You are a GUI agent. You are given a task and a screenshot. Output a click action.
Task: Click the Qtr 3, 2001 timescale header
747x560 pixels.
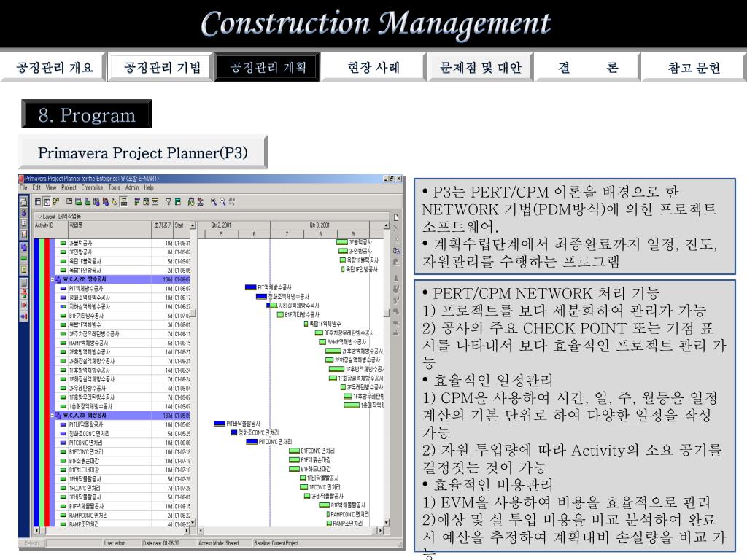[x=320, y=225]
